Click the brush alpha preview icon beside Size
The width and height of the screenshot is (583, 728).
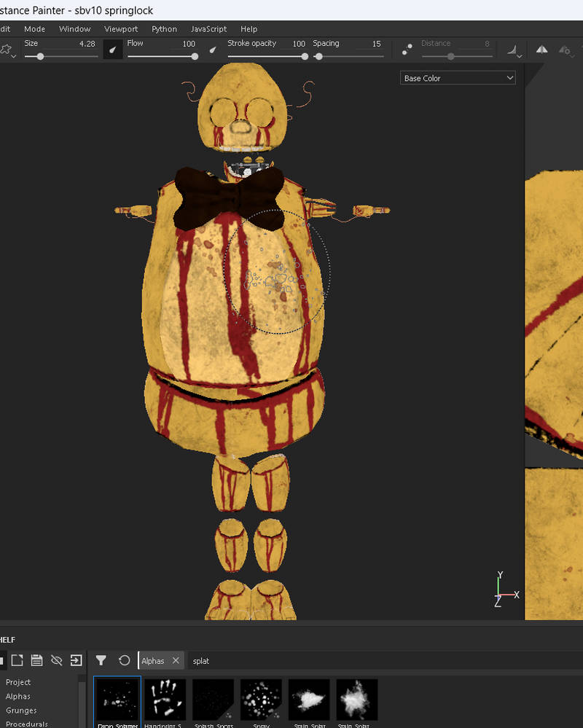[x=113, y=50]
